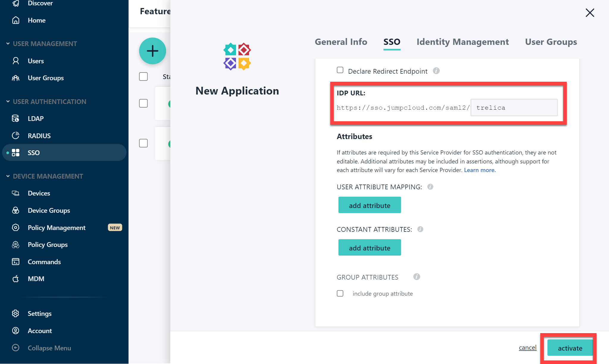Viewport: 609px width, 364px height.
Task: Click the IDP URL prefix https://sso.jumpcloud.com/saml2/
Action: pyautogui.click(x=403, y=108)
